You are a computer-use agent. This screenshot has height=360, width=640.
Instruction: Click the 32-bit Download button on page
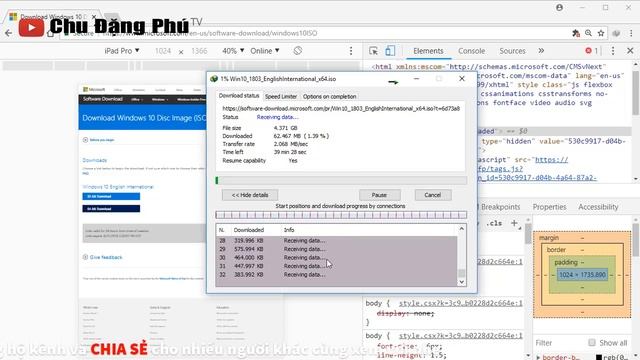pos(111,196)
